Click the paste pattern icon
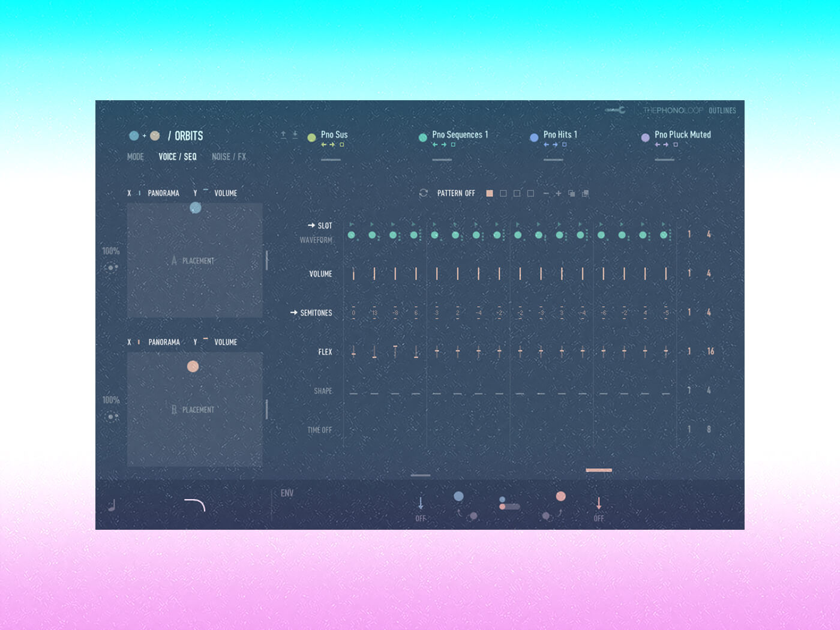 click(586, 193)
